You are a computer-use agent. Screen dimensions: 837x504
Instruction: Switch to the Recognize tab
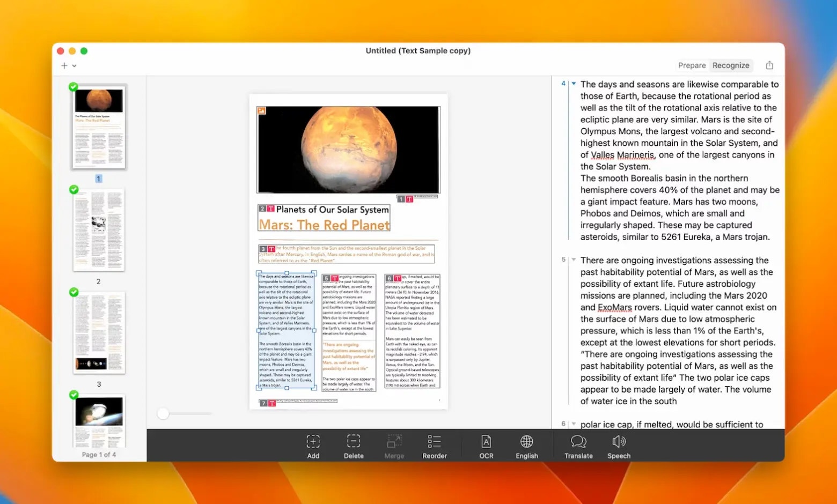731,65
